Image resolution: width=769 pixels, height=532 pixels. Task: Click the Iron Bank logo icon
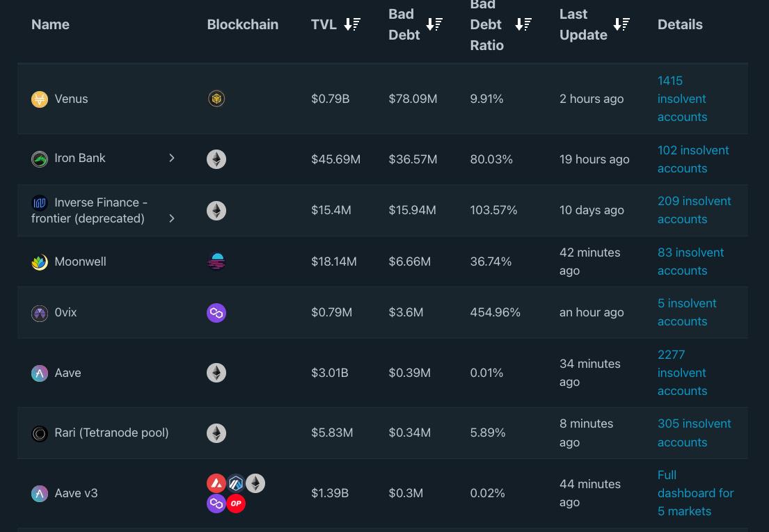point(40,159)
